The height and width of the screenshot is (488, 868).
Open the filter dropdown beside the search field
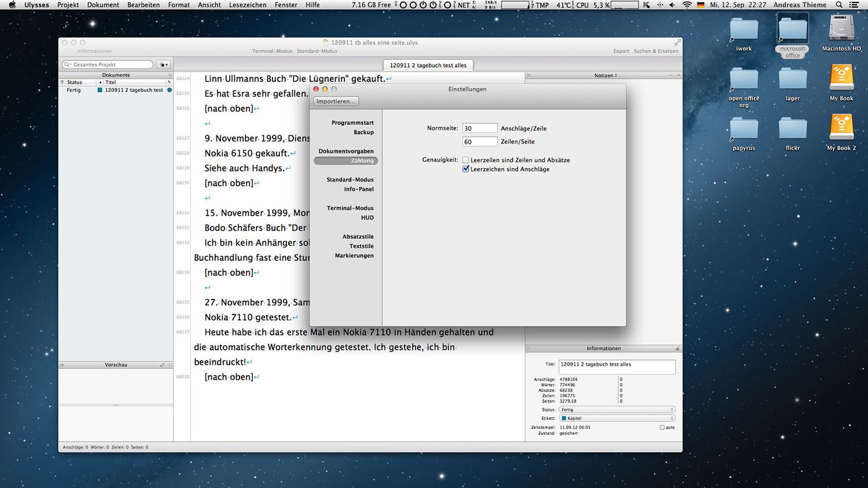click(x=164, y=65)
